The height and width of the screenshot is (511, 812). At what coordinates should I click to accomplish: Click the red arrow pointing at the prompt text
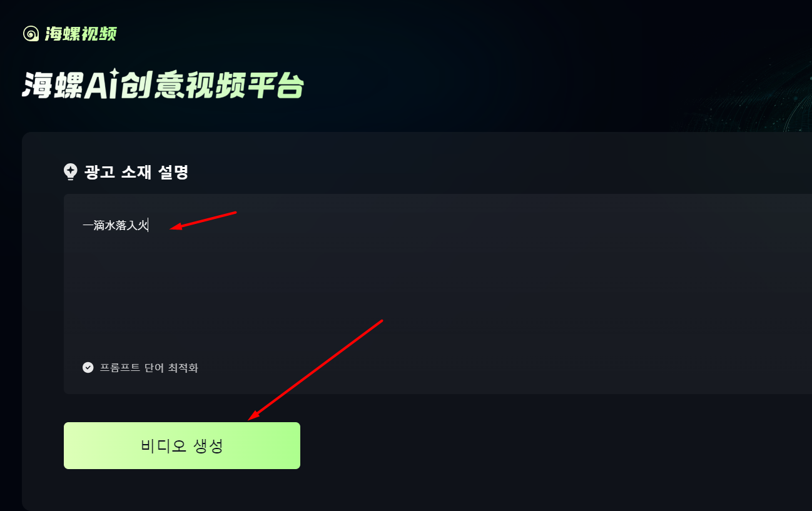pyautogui.click(x=203, y=221)
